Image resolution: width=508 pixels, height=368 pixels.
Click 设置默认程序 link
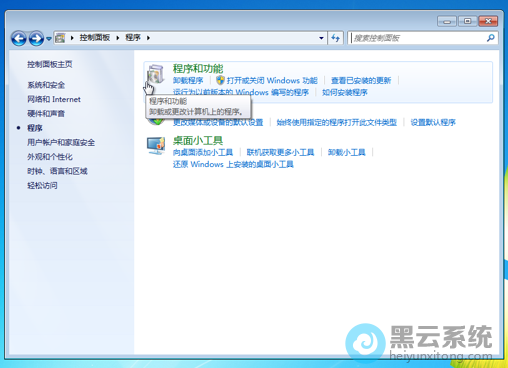[433, 123]
